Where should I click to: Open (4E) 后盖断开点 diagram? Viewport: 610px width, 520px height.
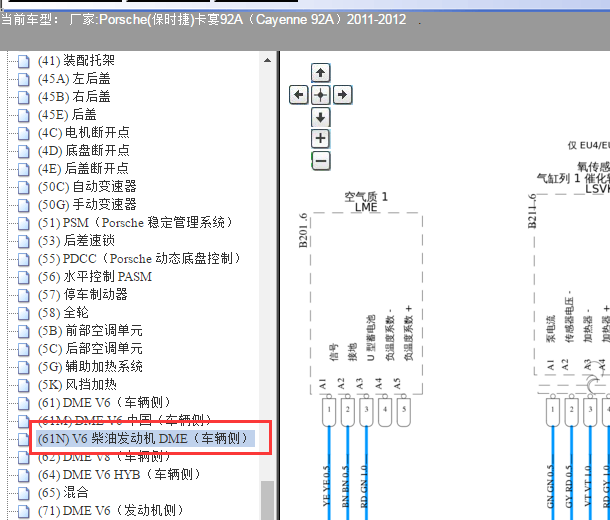(x=83, y=168)
